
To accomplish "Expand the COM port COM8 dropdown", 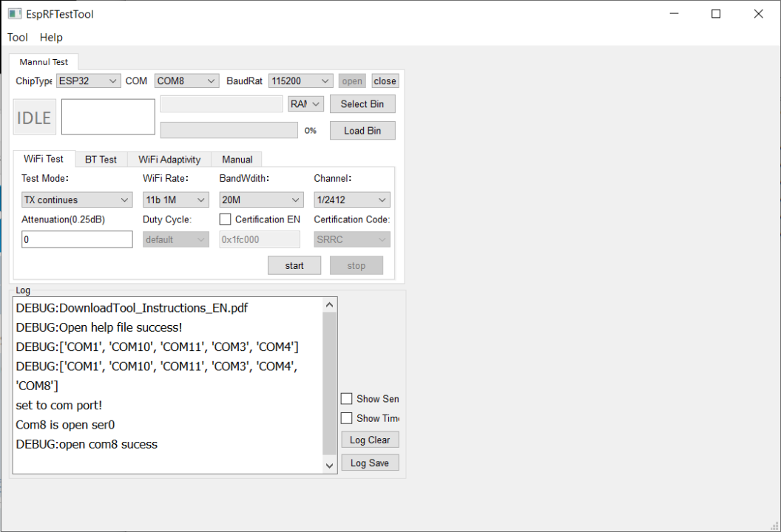I will (x=186, y=81).
